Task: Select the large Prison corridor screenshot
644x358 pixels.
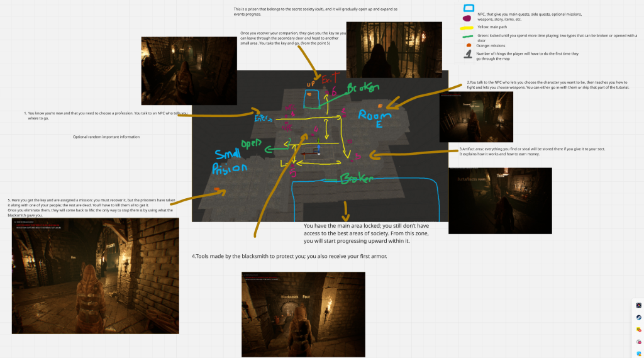Action: pos(95,276)
